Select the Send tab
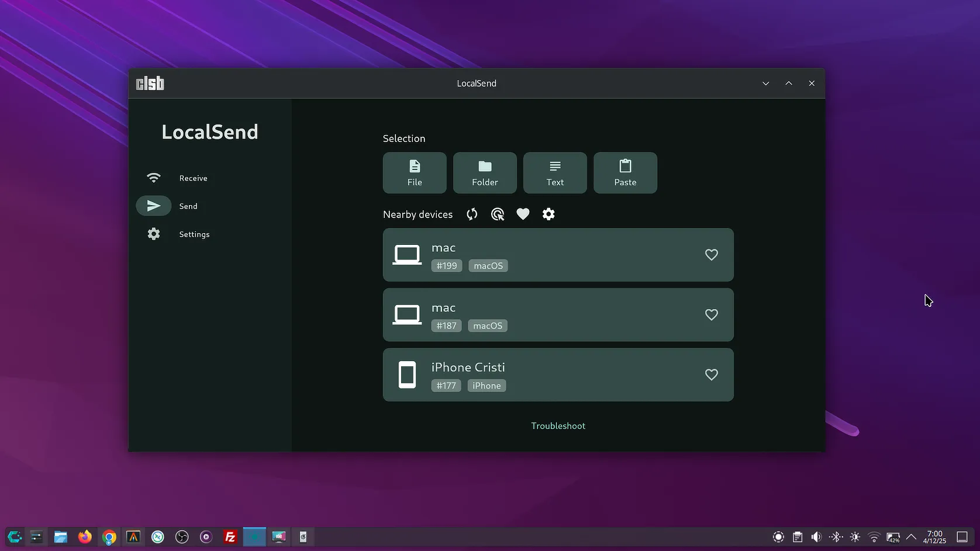 [x=188, y=206]
